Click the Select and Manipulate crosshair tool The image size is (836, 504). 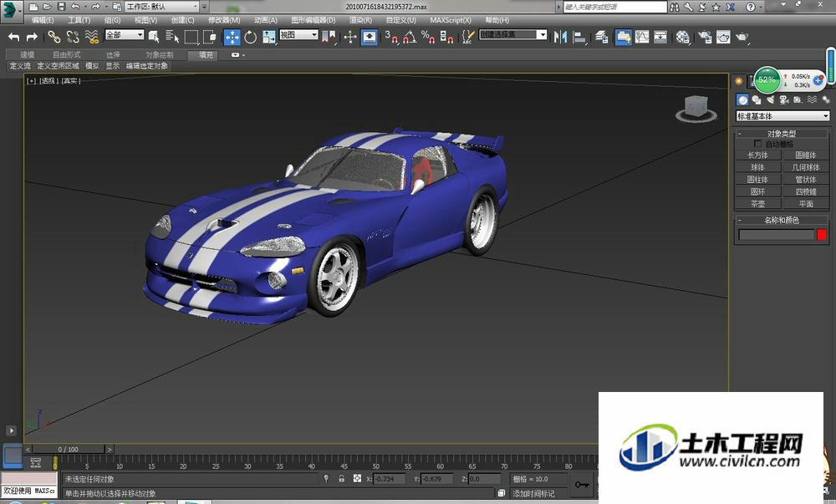pos(350,37)
